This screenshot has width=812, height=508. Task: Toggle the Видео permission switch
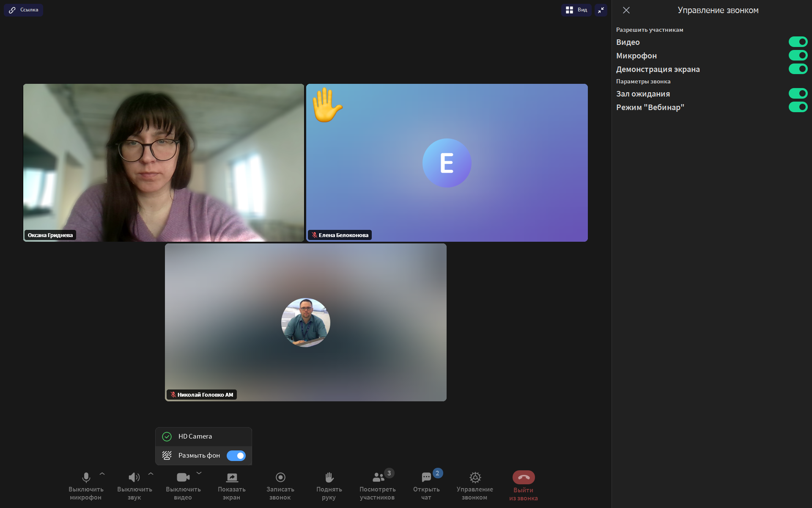798,42
